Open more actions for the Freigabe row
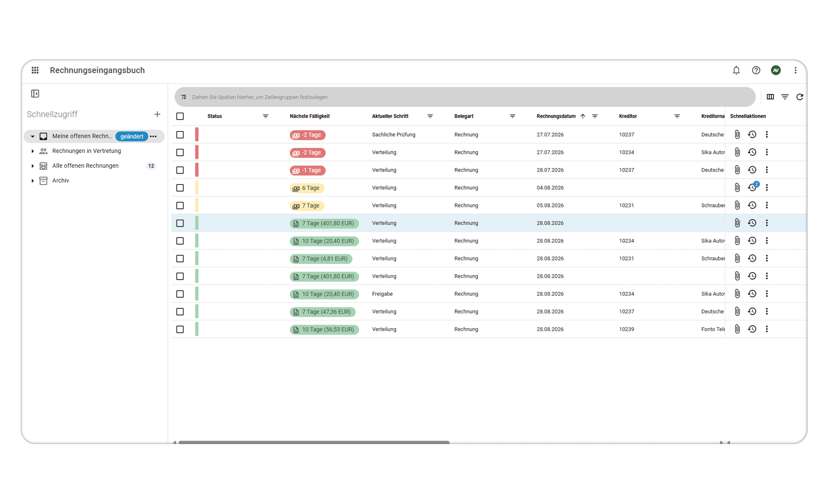Screen dimensions: 827x504 (x=767, y=294)
